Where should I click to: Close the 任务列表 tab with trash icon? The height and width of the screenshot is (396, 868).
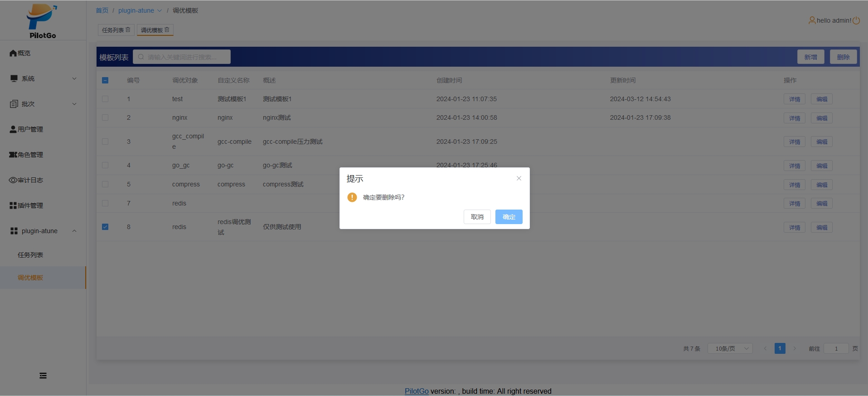click(x=128, y=30)
